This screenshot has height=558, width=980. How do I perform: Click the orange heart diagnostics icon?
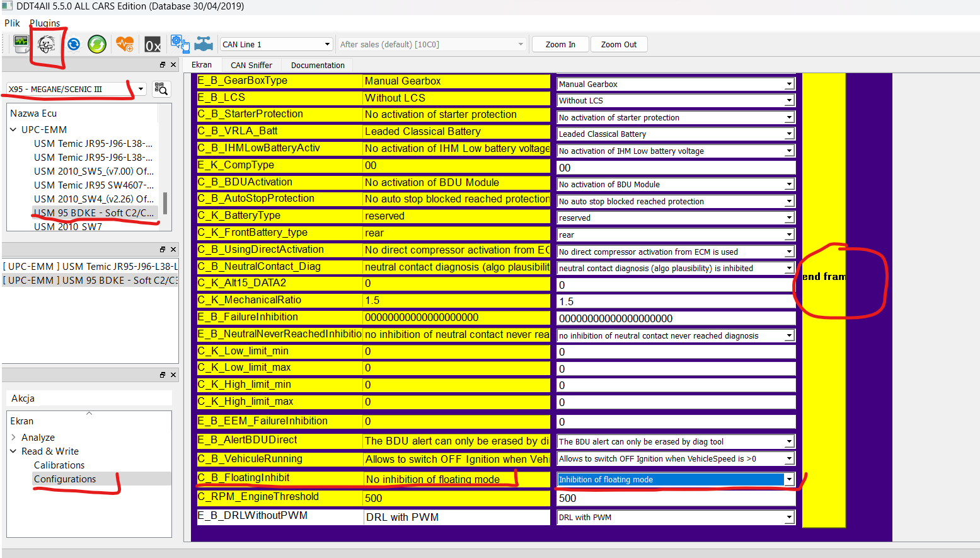coord(125,44)
